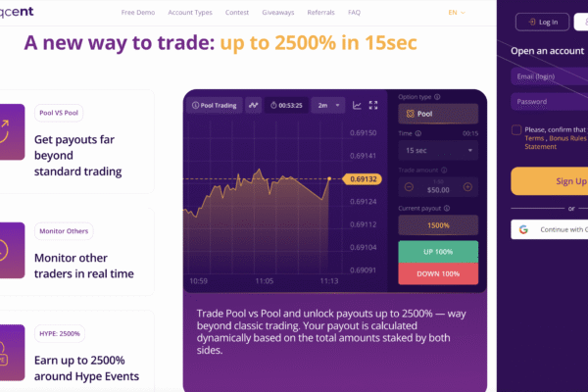Open the Free Demo menu item
Screen dimensions: 588x392
[x=138, y=13]
